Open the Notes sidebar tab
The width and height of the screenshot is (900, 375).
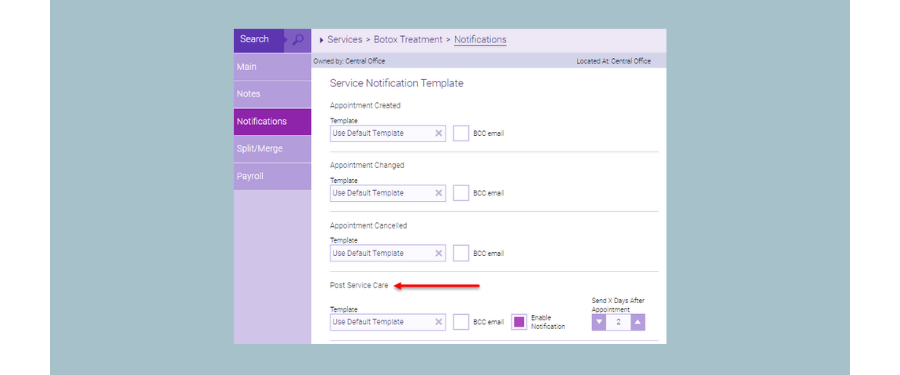coord(272,94)
